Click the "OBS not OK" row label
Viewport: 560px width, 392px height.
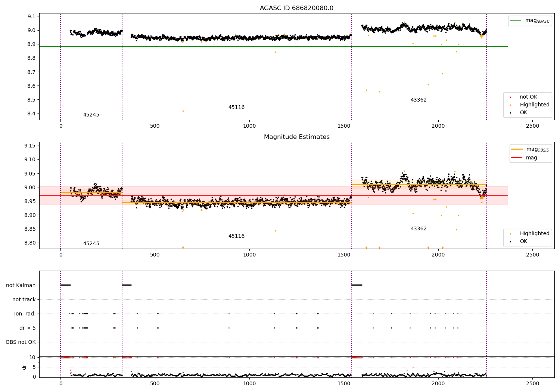pyautogui.click(x=21, y=342)
